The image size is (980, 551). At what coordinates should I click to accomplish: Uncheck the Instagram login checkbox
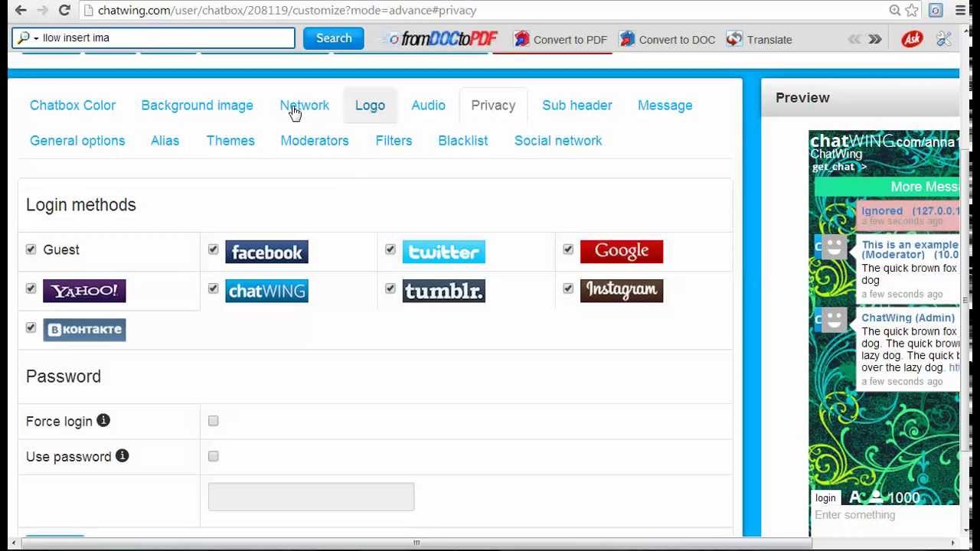pos(568,289)
